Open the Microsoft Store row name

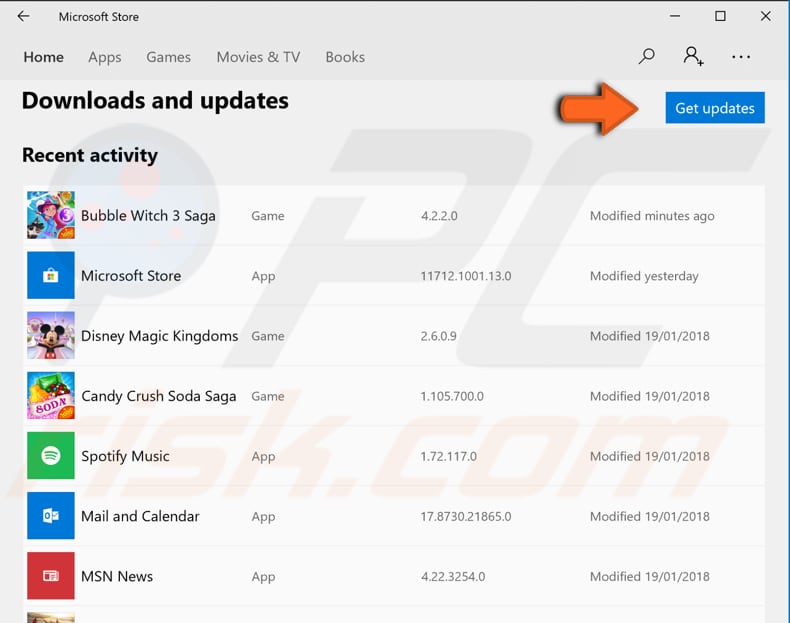131,275
